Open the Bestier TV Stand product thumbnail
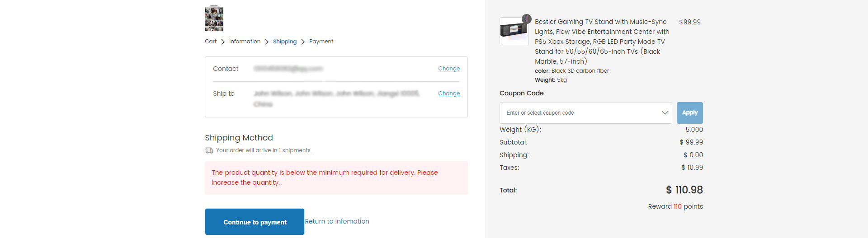 [514, 32]
